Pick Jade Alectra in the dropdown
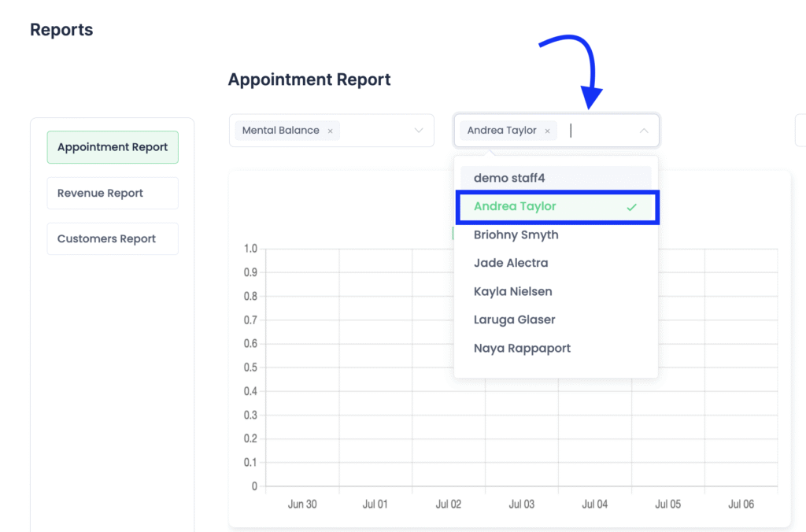This screenshot has width=806, height=532. (511, 263)
